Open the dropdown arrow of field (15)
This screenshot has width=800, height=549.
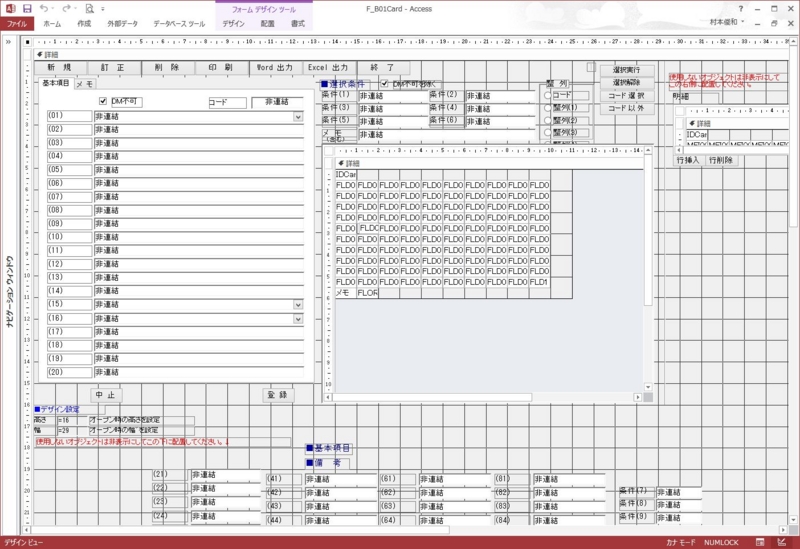coord(298,305)
